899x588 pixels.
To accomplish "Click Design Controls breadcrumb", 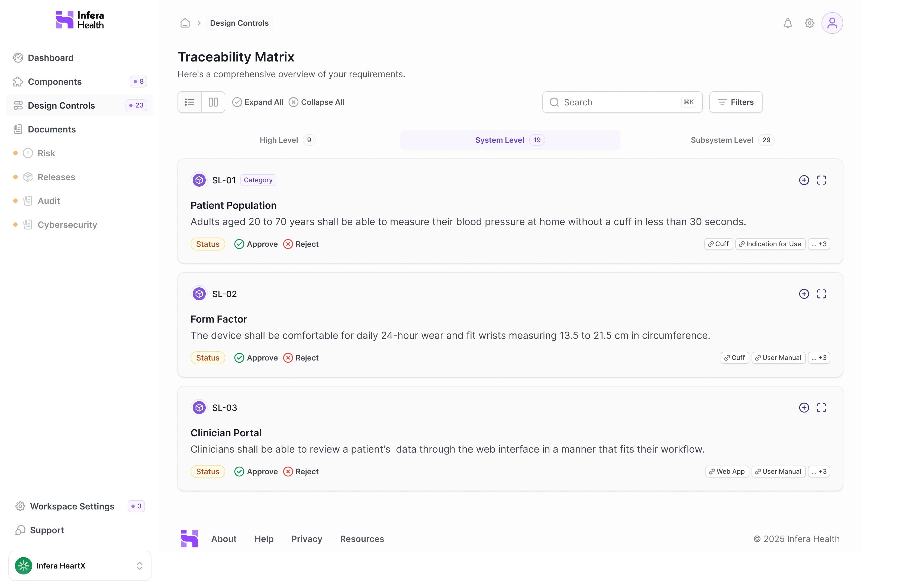I will tap(239, 23).
